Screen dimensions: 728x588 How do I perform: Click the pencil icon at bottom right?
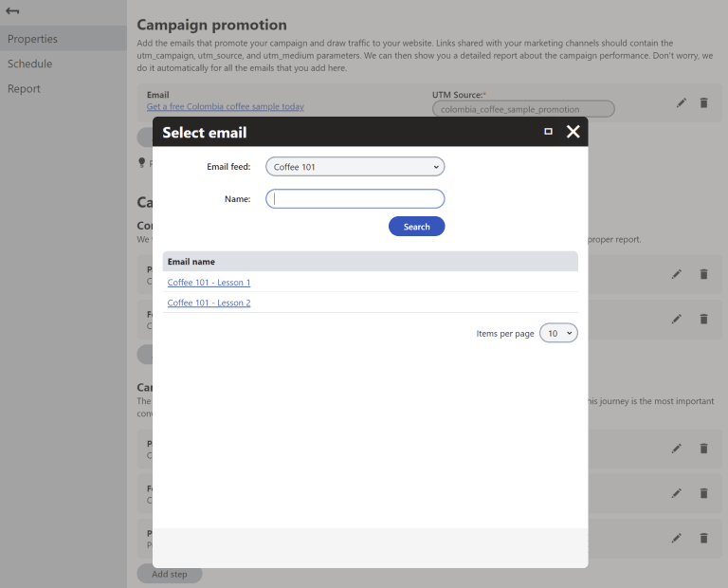[676, 538]
